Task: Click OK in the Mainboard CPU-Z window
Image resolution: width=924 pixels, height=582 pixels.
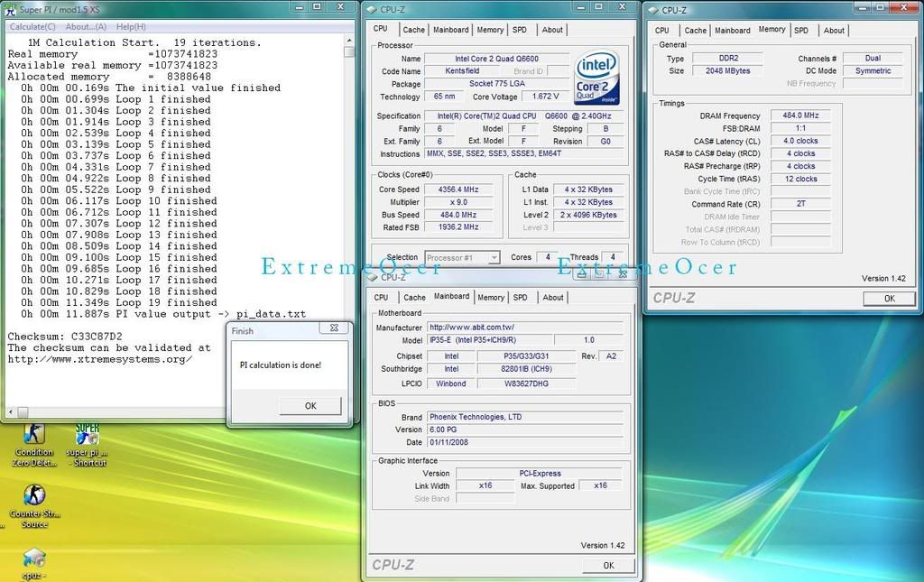Action: 608,566
